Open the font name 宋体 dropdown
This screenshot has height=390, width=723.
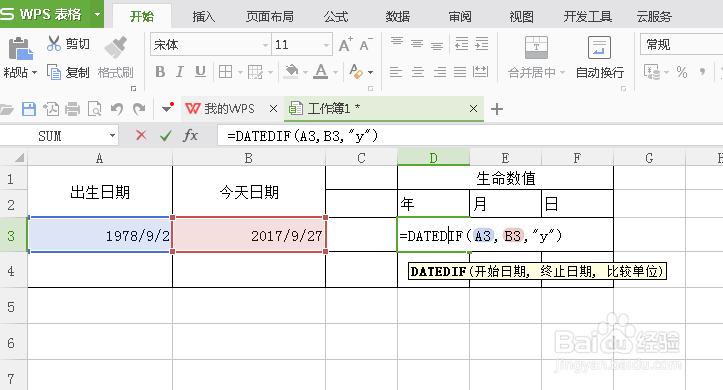265,45
